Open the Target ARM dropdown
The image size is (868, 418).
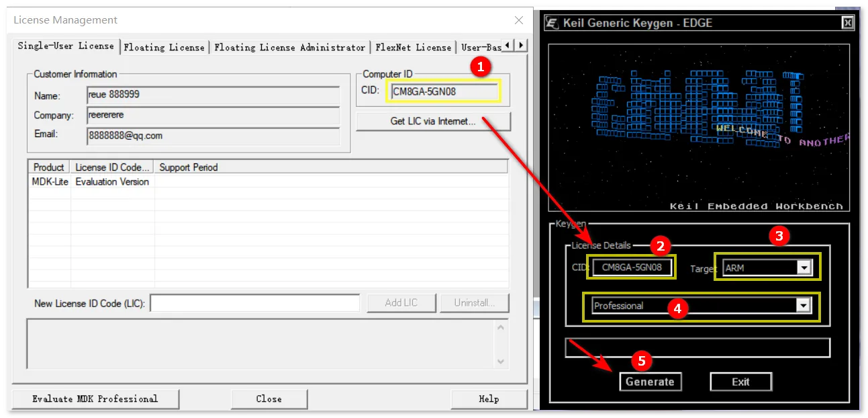[803, 267]
